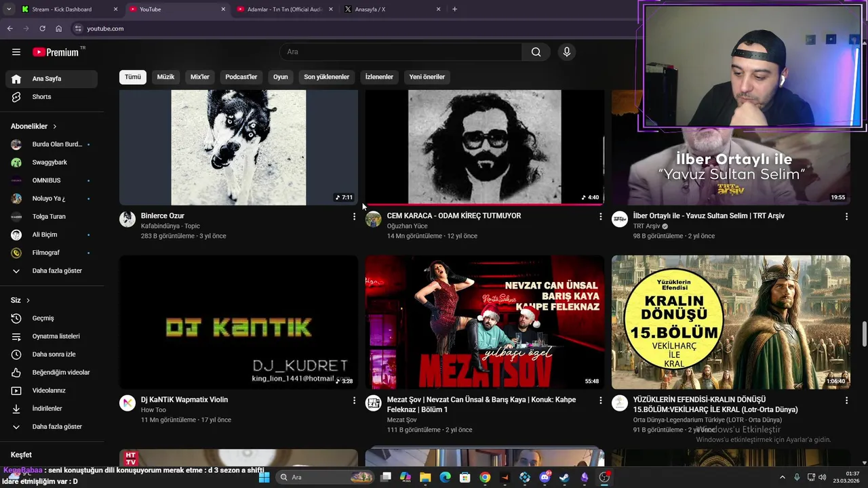Open the Siz section arrow
Image resolution: width=868 pixels, height=488 pixels.
point(28,300)
